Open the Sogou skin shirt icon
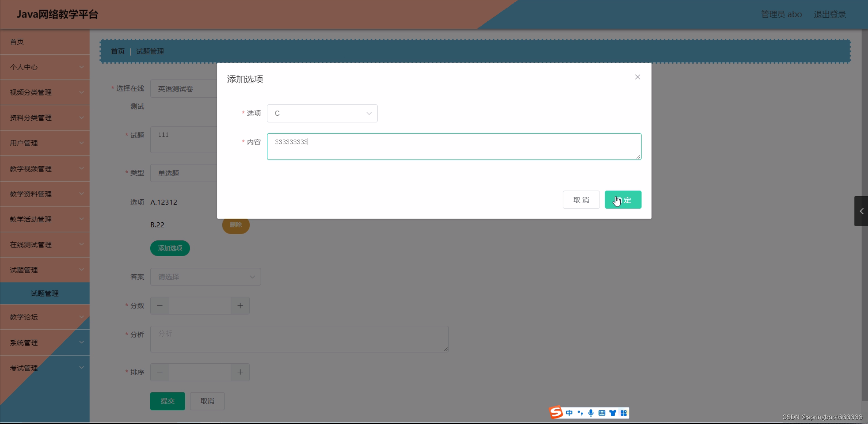868x424 pixels. [x=612, y=413]
